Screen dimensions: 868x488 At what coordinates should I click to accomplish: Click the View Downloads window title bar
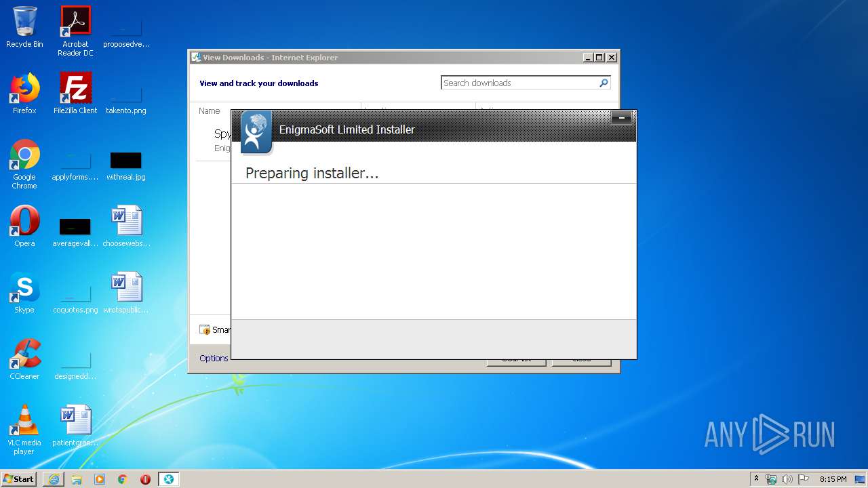[x=387, y=58]
